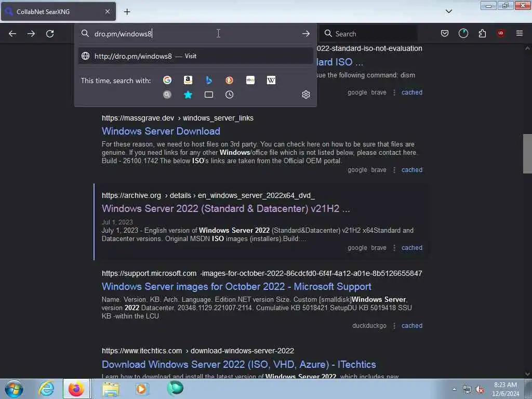This screenshot has width=532, height=399.
Task: Click the https://support.microsoft.com URL text
Action: (149, 273)
